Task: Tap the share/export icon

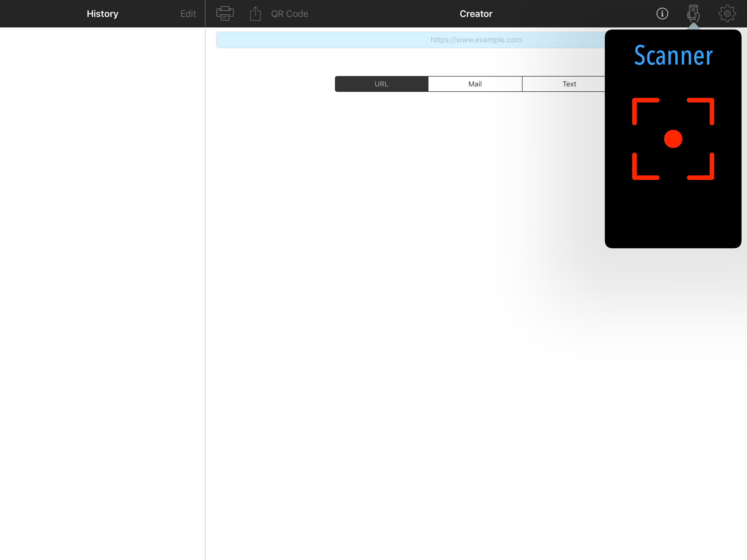Action: [255, 13]
